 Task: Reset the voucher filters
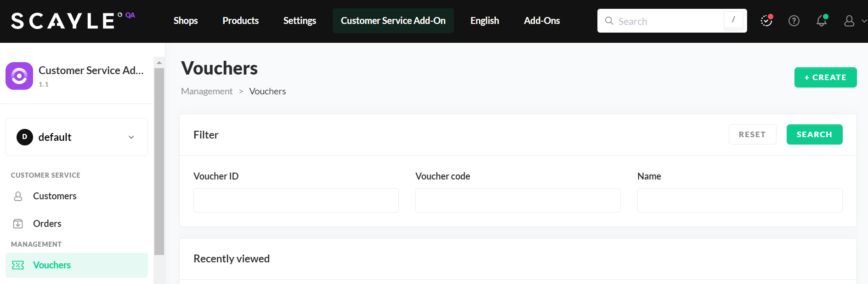752,134
